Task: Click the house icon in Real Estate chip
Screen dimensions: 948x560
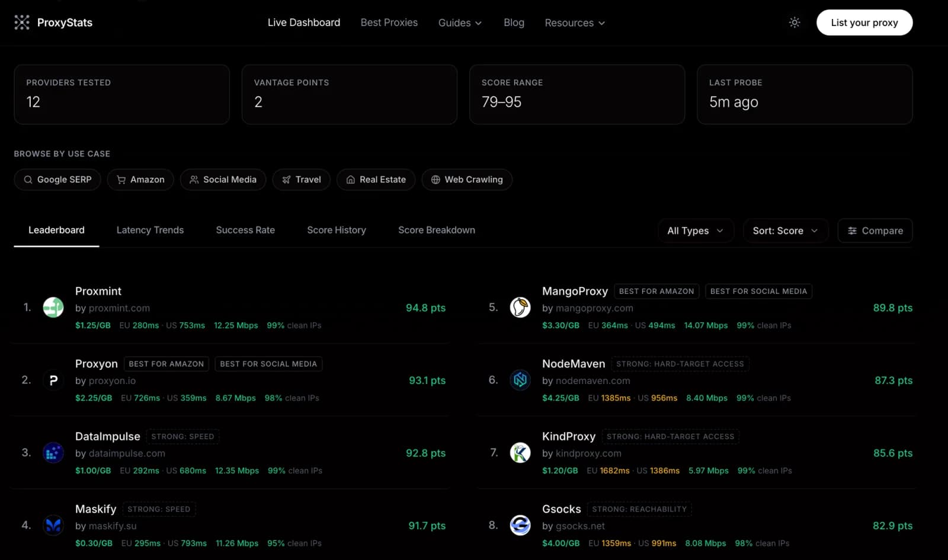Action: pos(350,180)
